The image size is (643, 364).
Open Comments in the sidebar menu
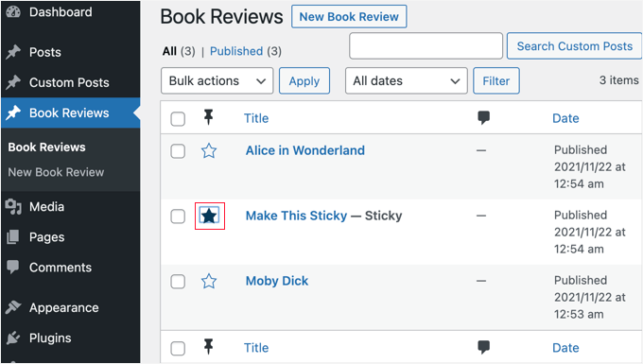61,268
